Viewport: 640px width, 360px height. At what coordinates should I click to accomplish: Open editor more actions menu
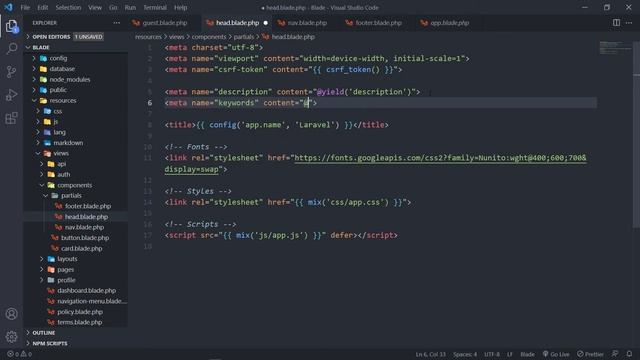(x=629, y=23)
